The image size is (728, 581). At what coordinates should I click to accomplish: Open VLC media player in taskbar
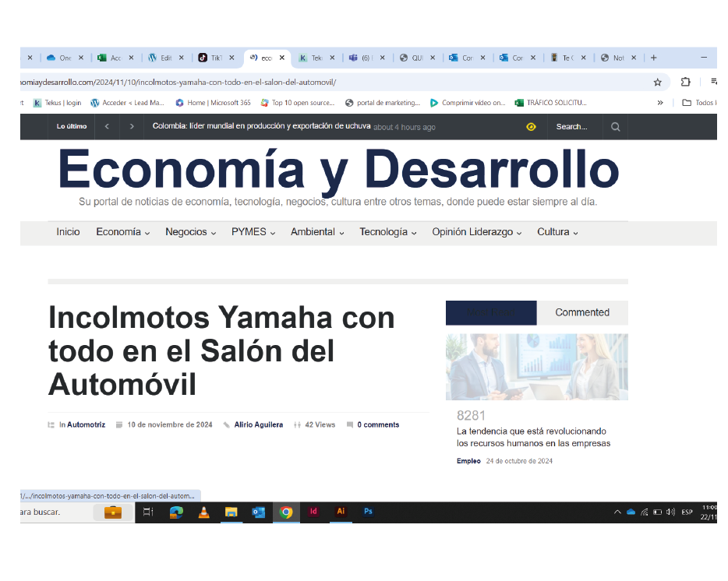(x=203, y=512)
